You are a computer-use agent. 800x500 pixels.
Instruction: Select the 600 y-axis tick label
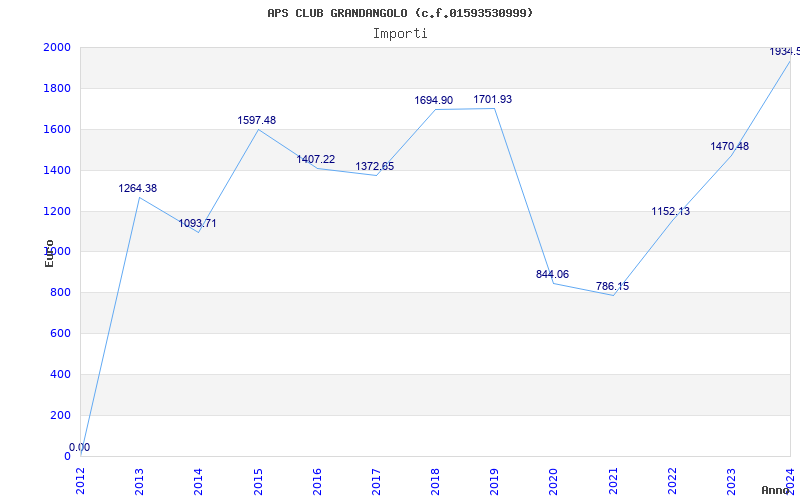[60, 334]
